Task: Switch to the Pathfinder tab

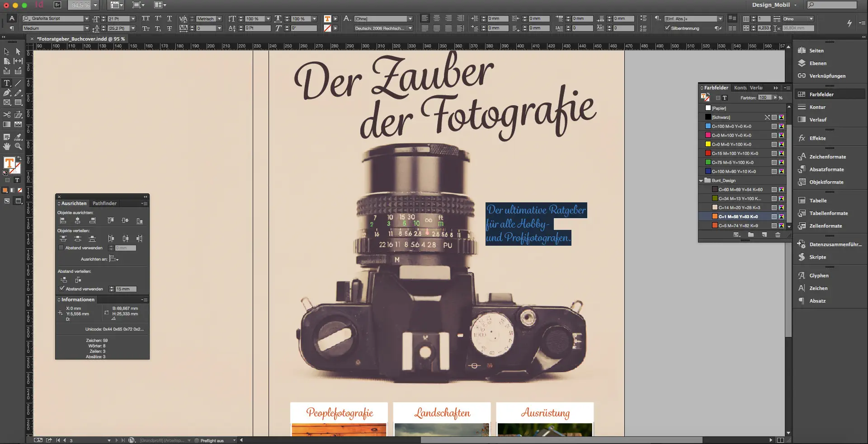Action: coord(104,203)
